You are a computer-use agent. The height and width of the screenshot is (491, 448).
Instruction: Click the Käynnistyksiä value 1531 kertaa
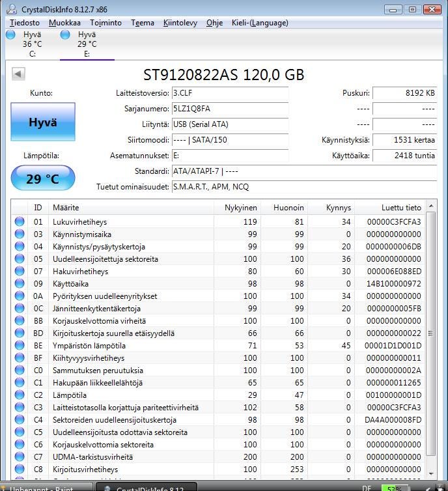405,140
